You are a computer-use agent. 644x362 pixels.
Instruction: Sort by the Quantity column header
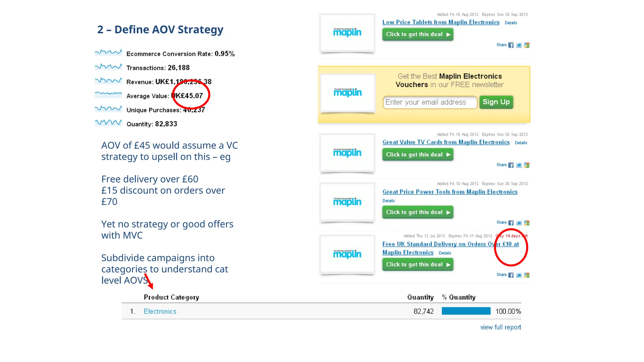pyautogui.click(x=420, y=297)
